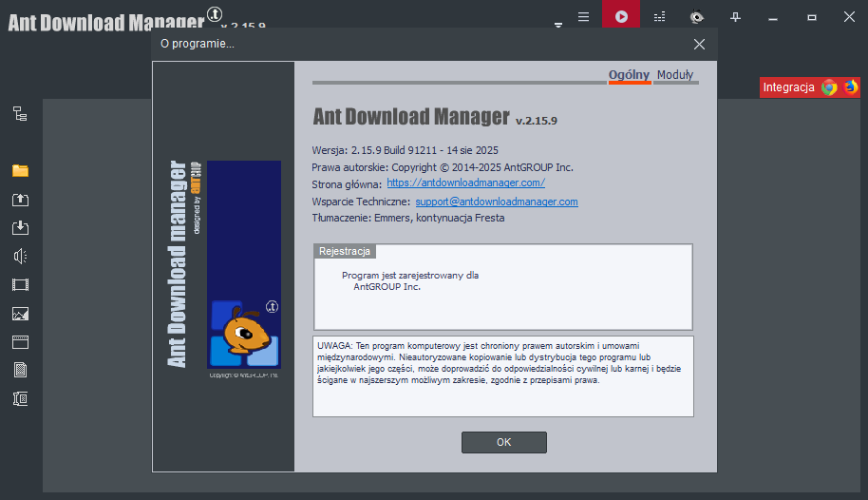868x500 pixels.
Task: Click the Rejestracja group label
Action: click(345, 251)
